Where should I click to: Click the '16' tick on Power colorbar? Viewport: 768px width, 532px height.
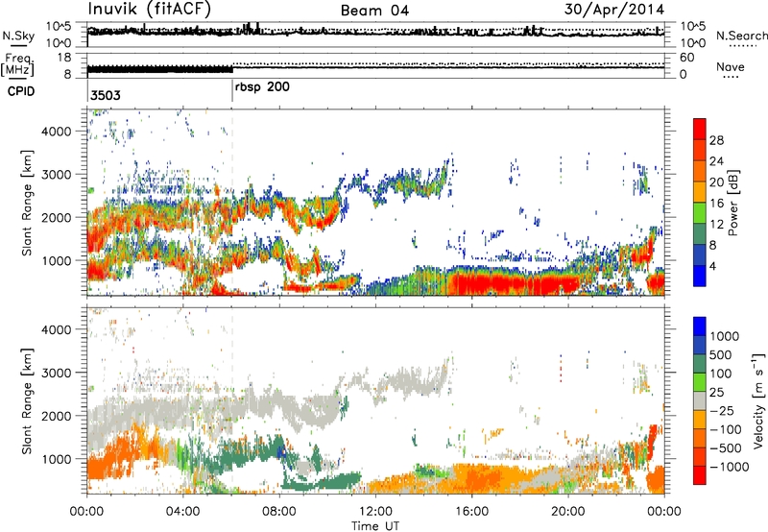(x=716, y=204)
